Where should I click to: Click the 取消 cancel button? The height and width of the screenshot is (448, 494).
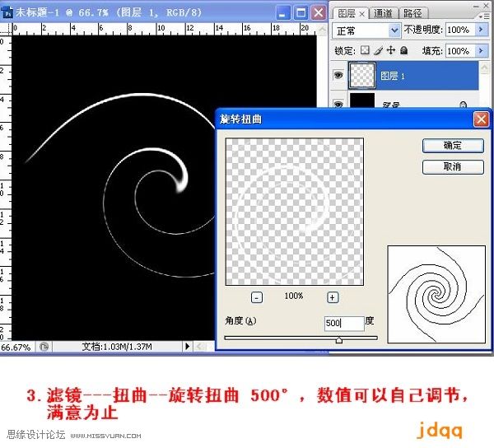(453, 166)
